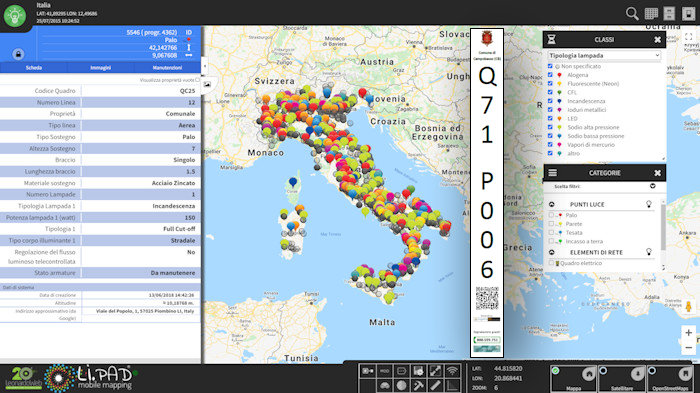Click the hammer tool icon
Screen dimensions: 700x393
[x=418, y=385]
